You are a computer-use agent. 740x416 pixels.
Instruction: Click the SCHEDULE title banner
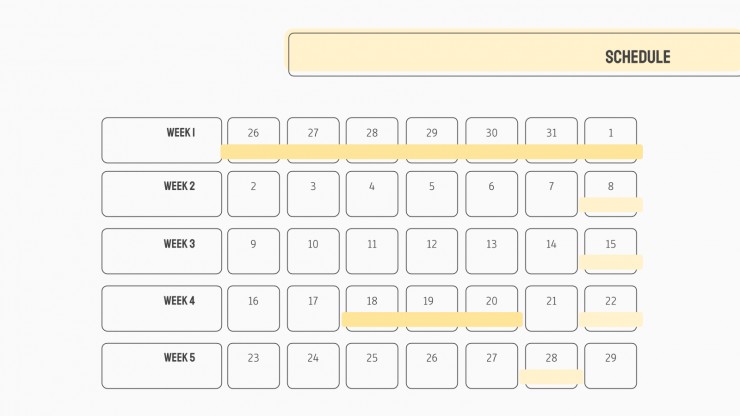pos(514,54)
